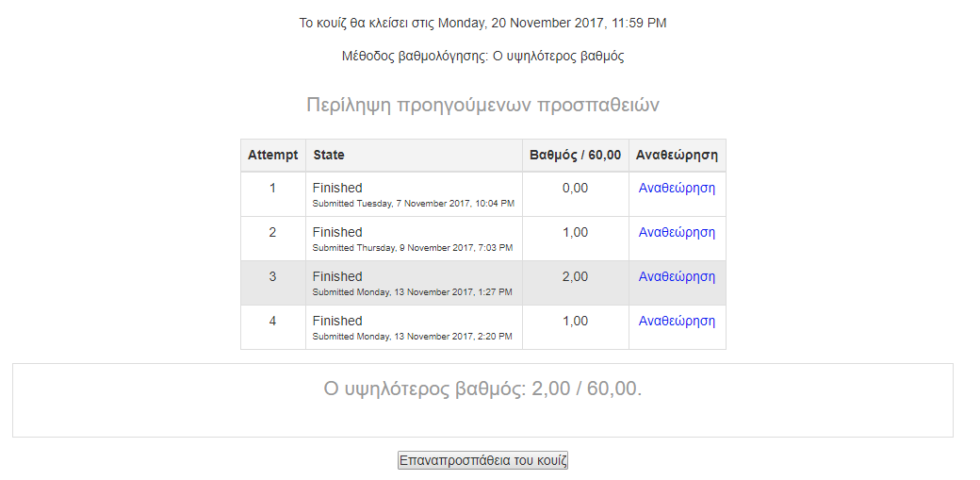Select the 2,00 grade in the table
The height and width of the screenshot is (480, 980).
pos(575,276)
